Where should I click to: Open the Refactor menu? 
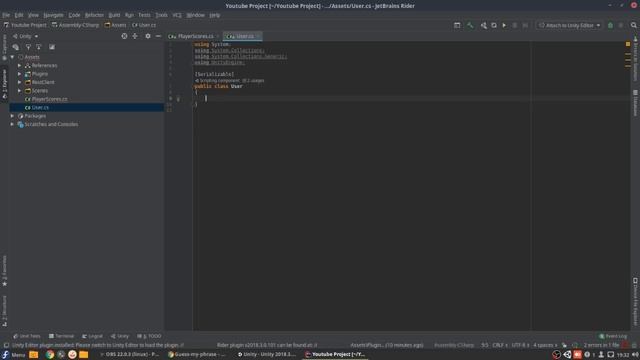[x=94, y=15]
